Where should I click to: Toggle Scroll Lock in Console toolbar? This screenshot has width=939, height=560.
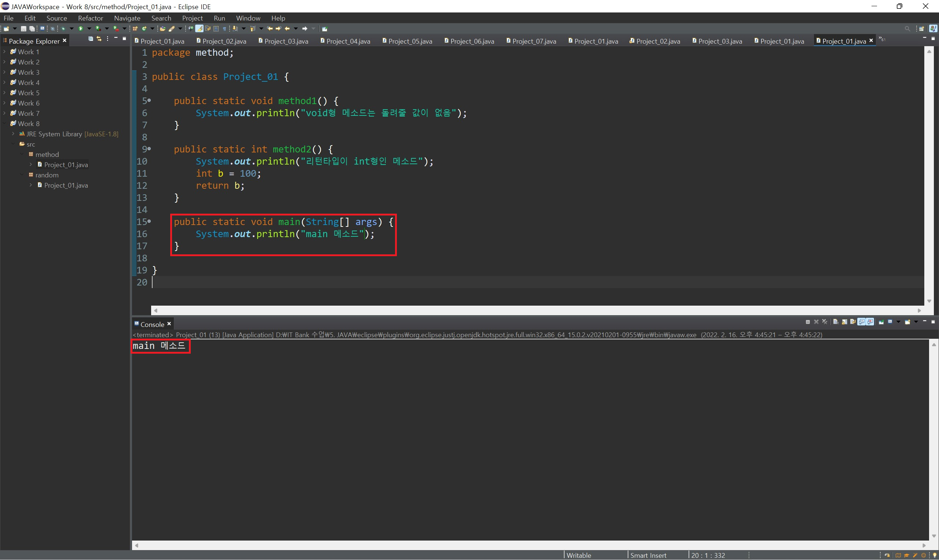[845, 322]
